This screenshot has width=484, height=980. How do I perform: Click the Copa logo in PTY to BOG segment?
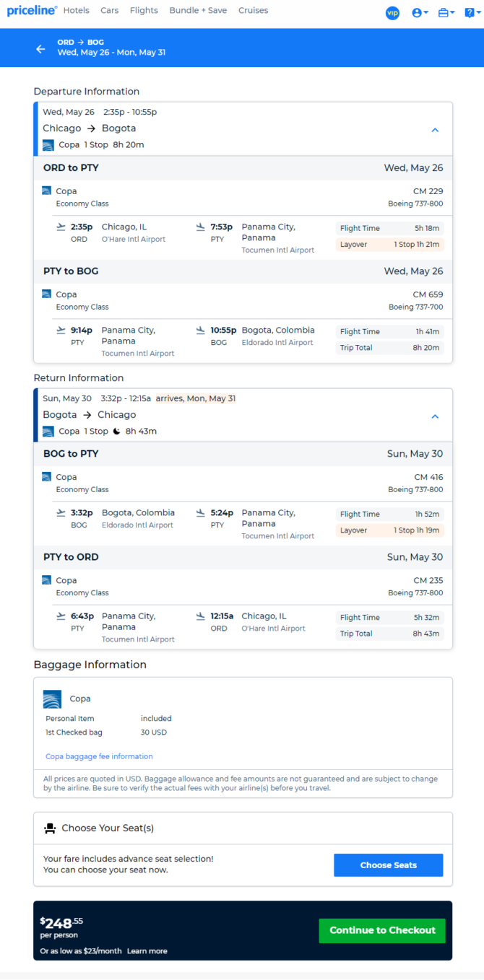pos(46,294)
